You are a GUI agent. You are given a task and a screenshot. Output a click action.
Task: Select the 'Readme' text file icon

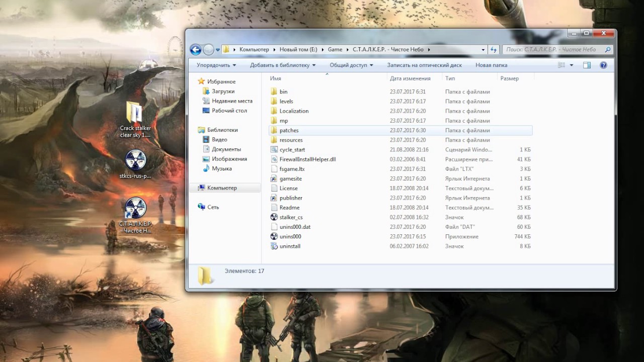(274, 208)
